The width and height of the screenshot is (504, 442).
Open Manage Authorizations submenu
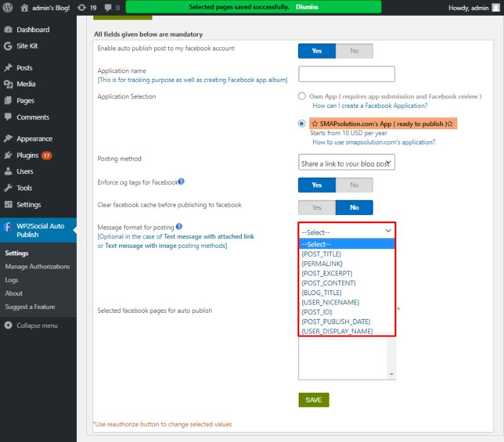click(x=37, y=266)
